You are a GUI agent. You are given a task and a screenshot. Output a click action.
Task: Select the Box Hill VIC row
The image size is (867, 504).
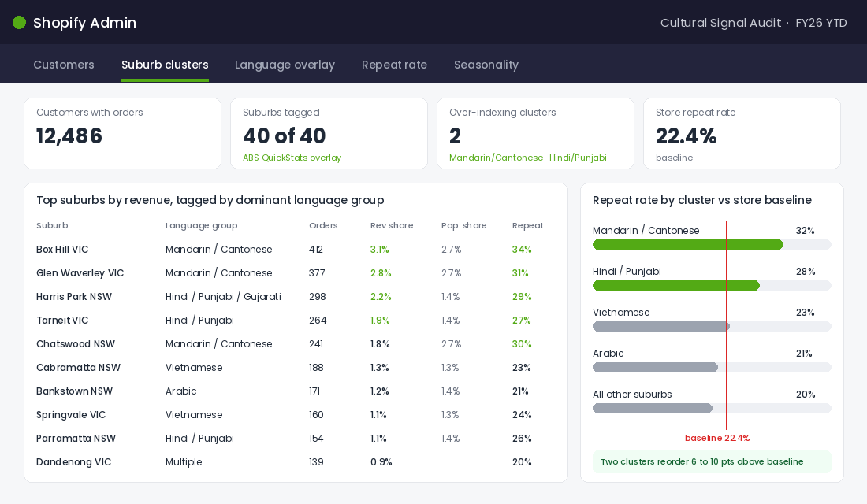(x=296, y=249)
